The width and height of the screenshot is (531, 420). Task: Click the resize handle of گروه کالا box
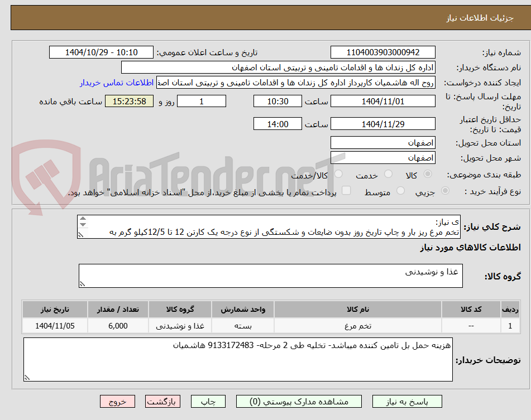coord(82,284)
